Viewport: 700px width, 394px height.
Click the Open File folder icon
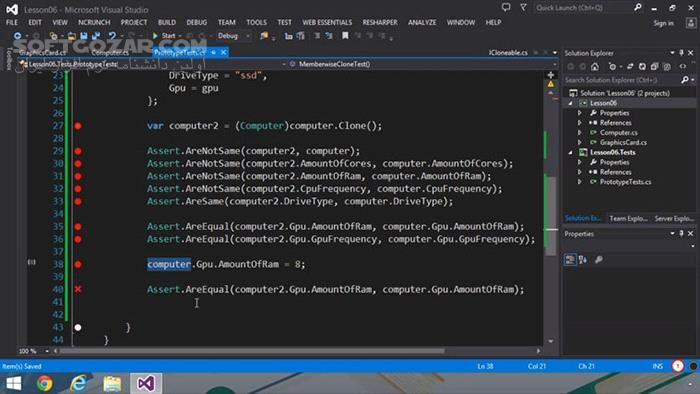point(71,36)
